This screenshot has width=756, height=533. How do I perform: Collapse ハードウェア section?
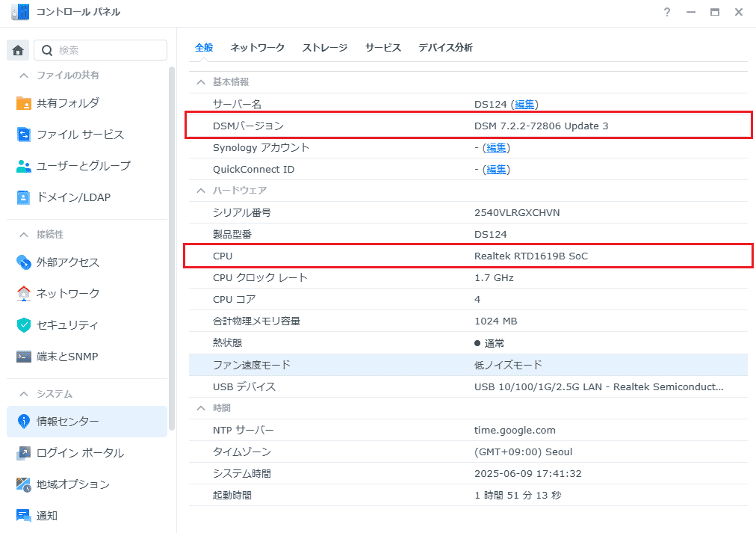tap(201, 191)
